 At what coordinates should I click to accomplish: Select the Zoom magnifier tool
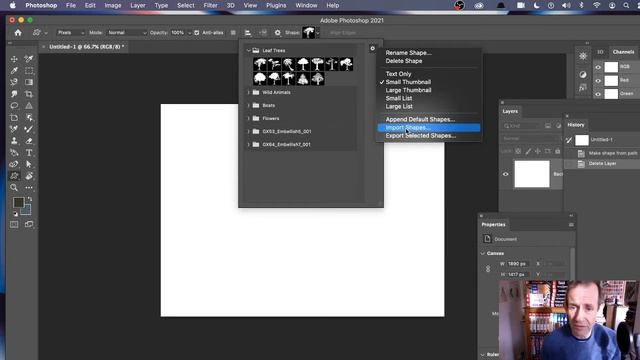[x=14, y=188]
